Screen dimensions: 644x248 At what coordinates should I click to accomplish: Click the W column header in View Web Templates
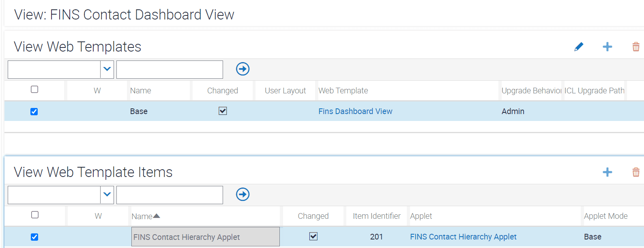(x=97, y=91)
